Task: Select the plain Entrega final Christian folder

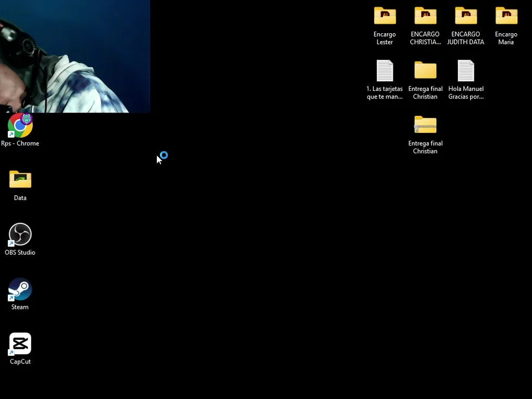Action: coord(425,70)
